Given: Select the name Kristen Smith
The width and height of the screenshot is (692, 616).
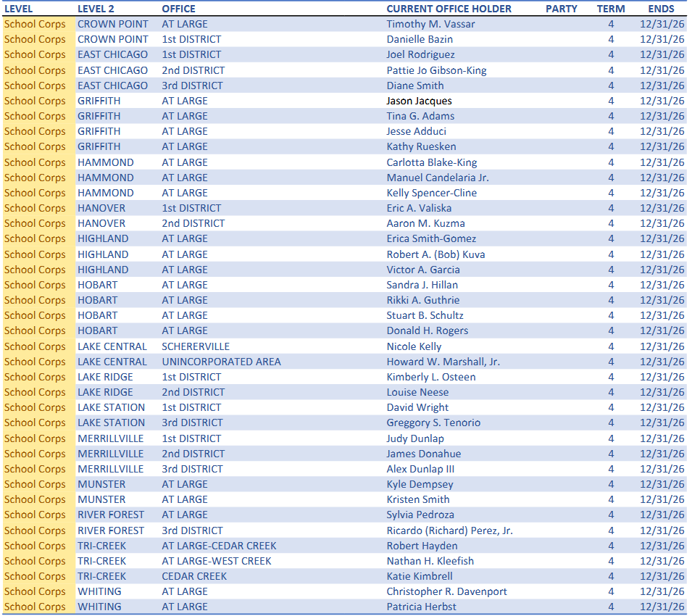Looking at the screenshot, I should (x=418, y=499).
